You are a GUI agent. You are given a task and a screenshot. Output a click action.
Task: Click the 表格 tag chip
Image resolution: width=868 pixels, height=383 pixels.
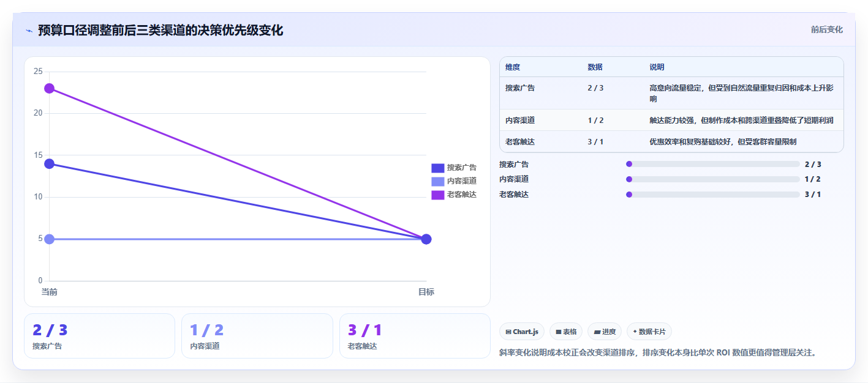point(566,332)
